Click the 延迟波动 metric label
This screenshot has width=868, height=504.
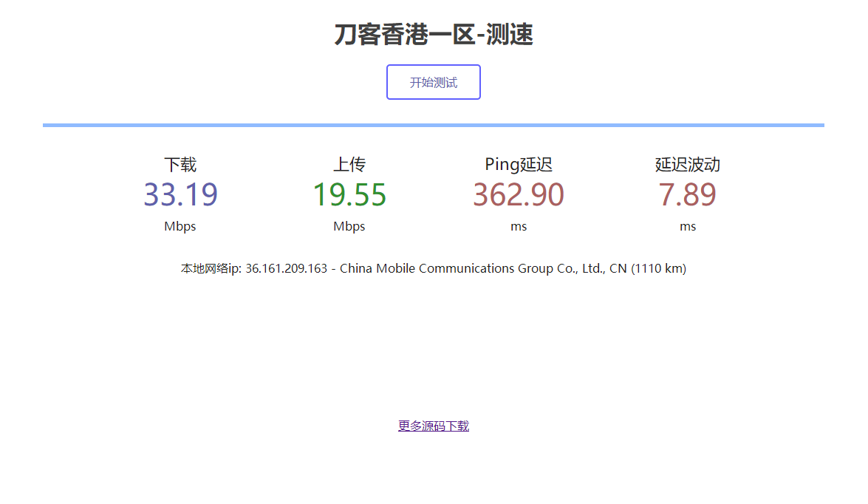click(x=686, y=164)
